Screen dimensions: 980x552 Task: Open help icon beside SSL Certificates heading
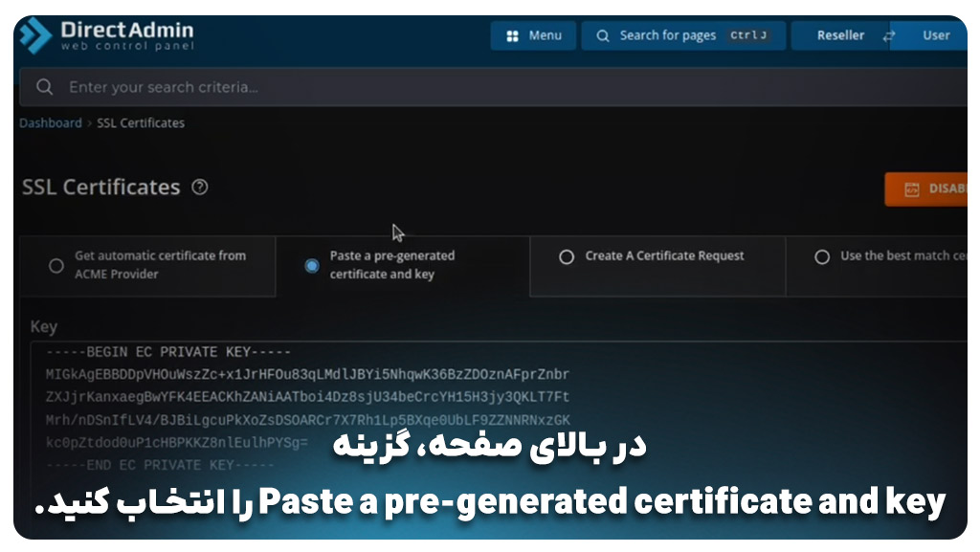[199, 188]
